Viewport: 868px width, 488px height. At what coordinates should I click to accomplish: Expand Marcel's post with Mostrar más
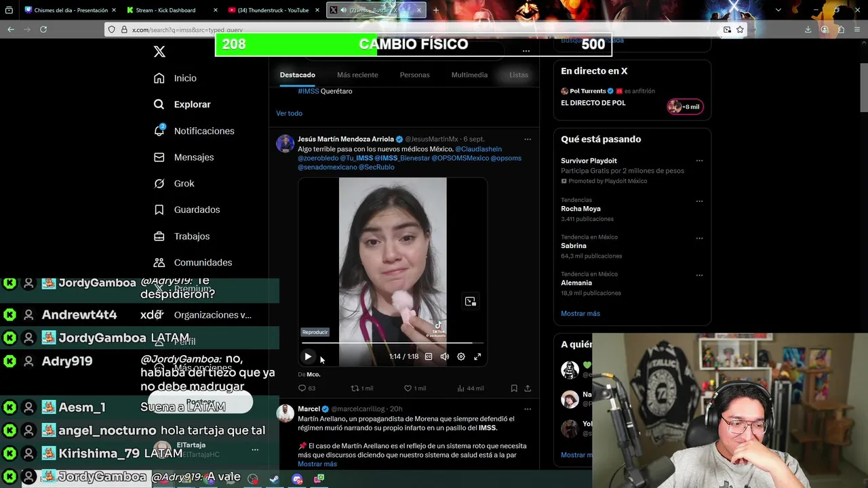317,464
